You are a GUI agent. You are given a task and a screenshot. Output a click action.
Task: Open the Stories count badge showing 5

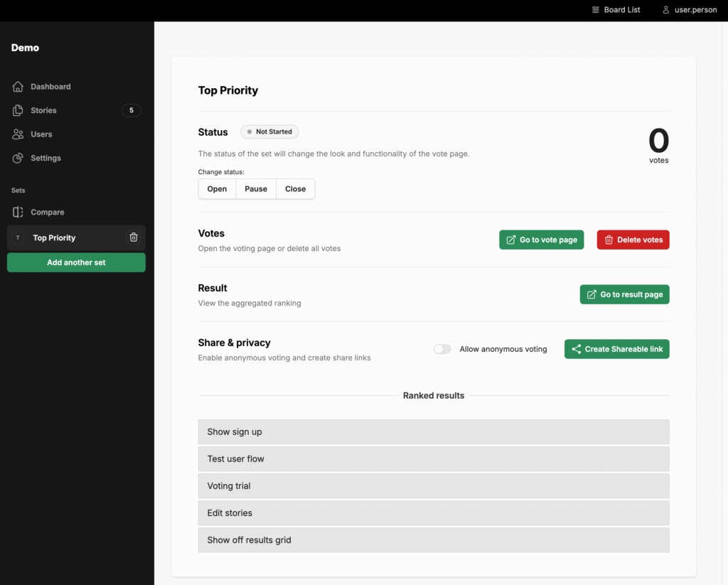point(131,110)
